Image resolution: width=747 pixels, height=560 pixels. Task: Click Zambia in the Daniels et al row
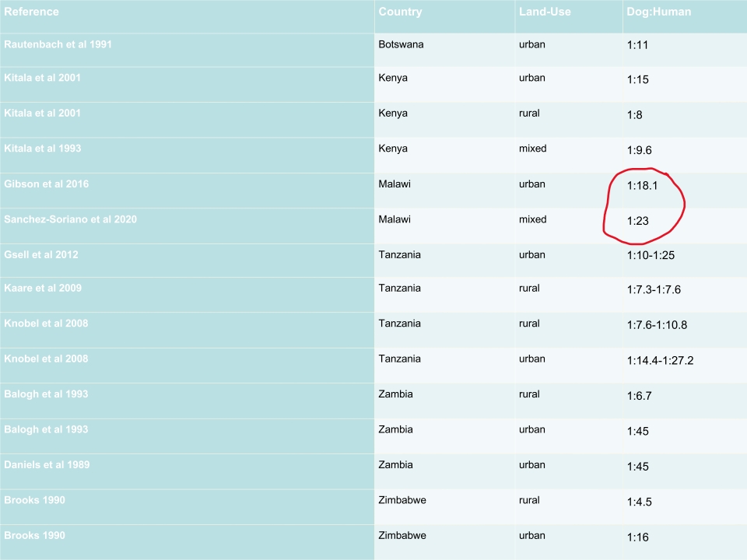(395, 465)
